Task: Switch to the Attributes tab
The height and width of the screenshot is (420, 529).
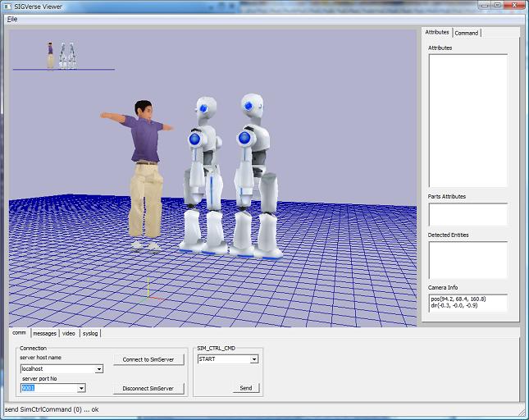Action: (x=437, y=33)
